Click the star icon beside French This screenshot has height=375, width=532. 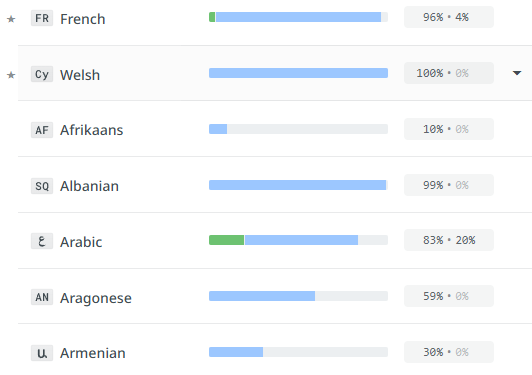tap(11, 19)
